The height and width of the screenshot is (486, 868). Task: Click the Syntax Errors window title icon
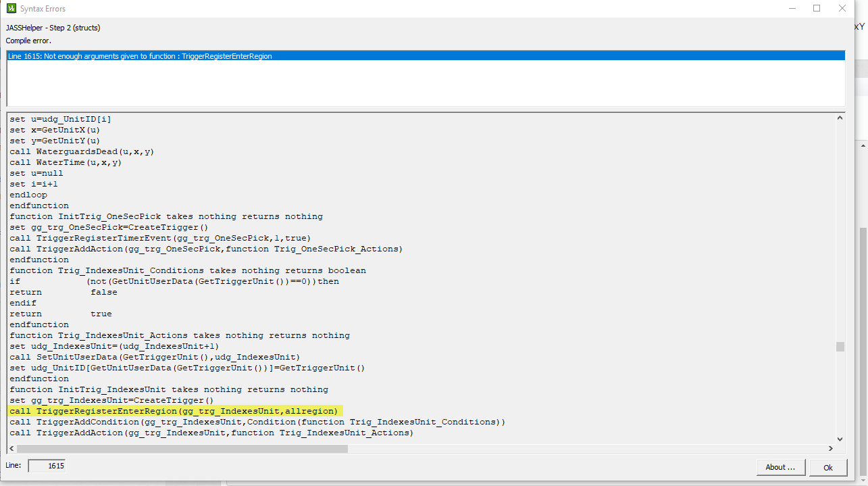[10, 9]
